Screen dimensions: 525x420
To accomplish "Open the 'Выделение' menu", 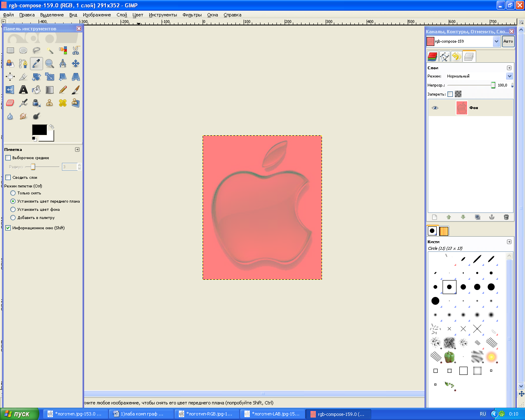I will pos(52,15).
